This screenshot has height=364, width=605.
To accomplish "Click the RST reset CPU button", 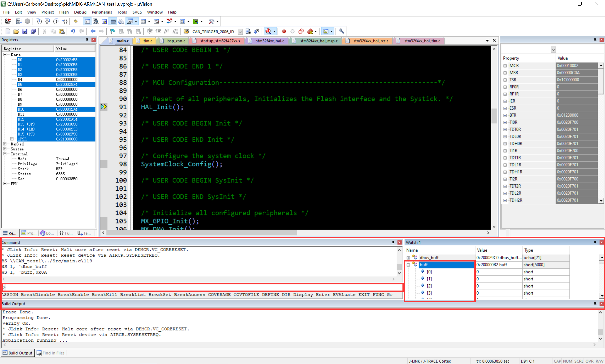I will pos(8,21).
